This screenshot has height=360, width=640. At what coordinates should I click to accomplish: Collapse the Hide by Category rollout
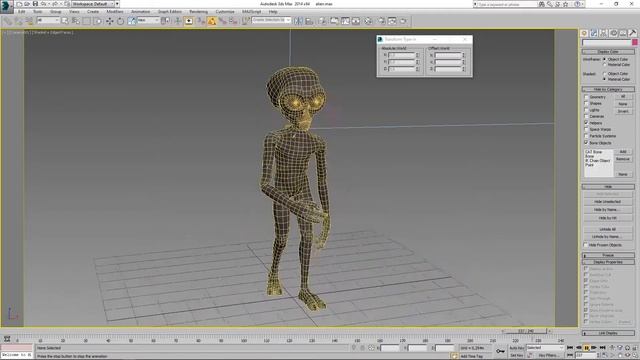[x=608, y=89]
